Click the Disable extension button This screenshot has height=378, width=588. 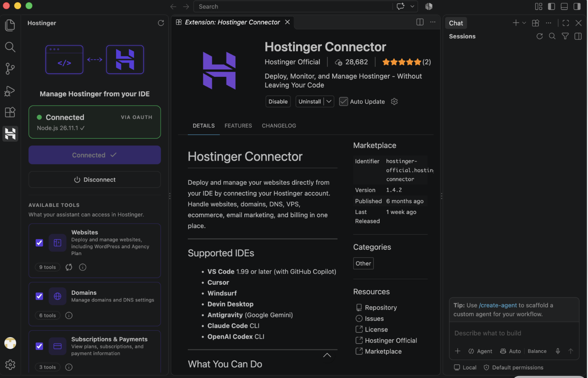click(278, 101)
